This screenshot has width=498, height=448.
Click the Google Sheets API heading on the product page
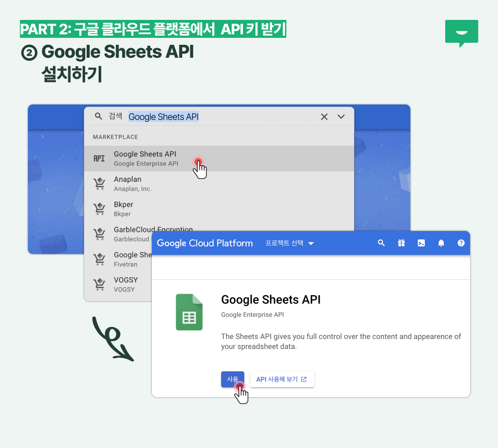[x=270, y=300]
